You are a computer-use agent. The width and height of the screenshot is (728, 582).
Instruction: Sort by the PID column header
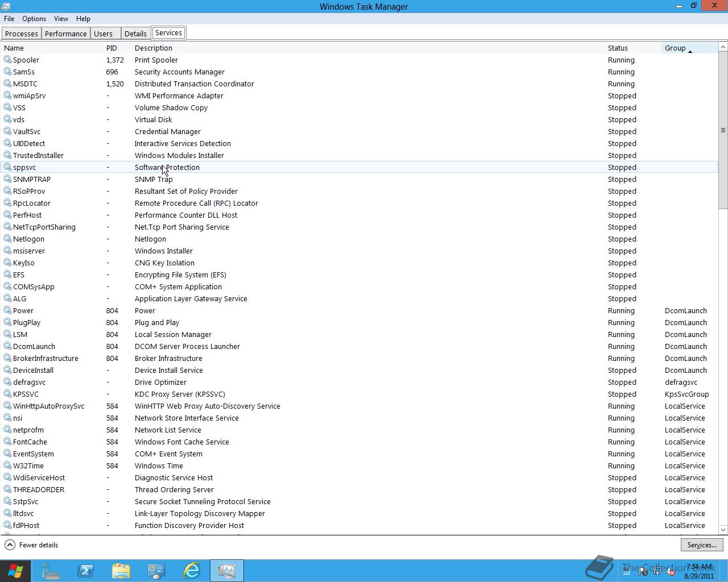tap(118, 48)
